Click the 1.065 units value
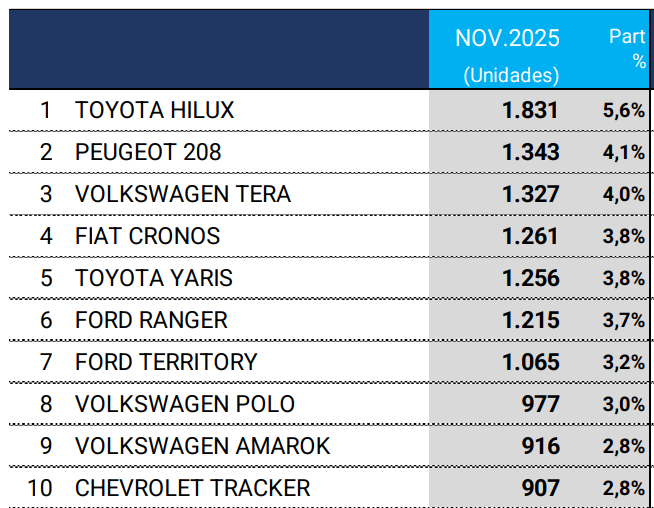The image size is (654, 508). (530, 362)
